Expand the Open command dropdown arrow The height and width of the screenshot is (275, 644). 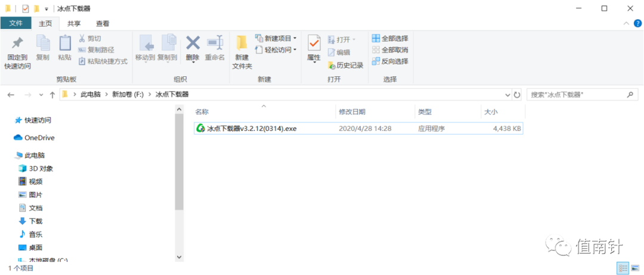pos(354,40)
